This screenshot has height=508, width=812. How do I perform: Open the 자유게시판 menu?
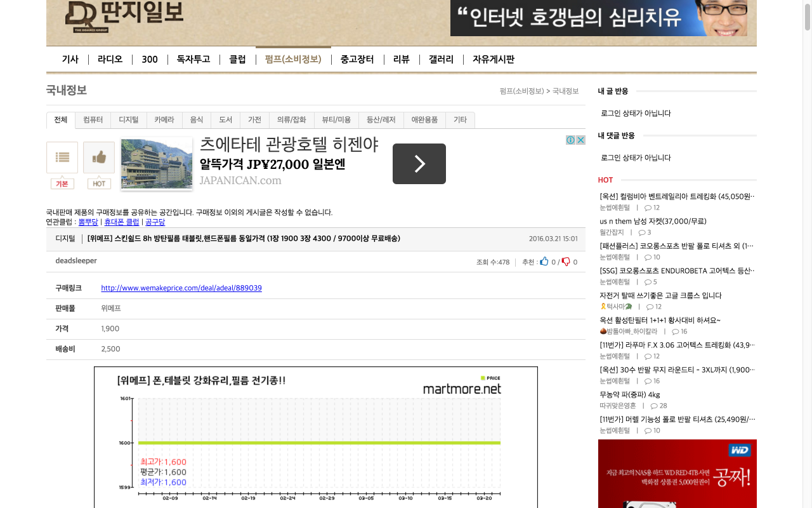(494, 60)
